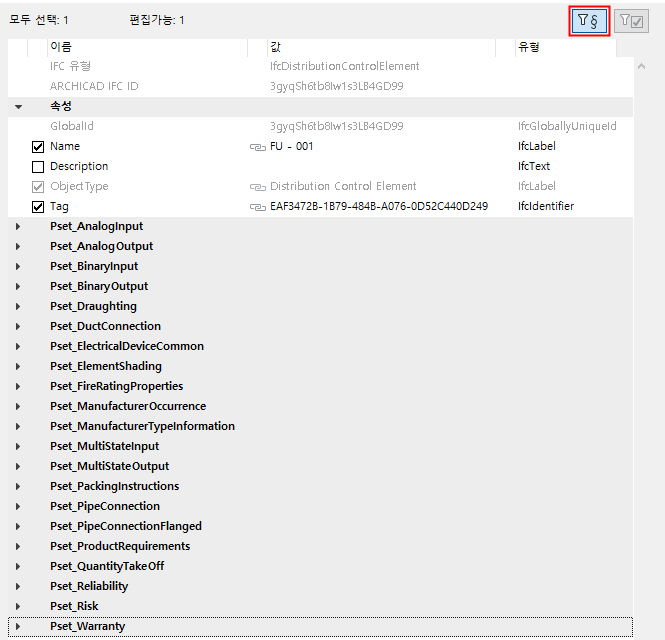This screenshot has height=640, width=665.
Task: Click the link icon next to FU - 001
Action: [x=257, y=147]
